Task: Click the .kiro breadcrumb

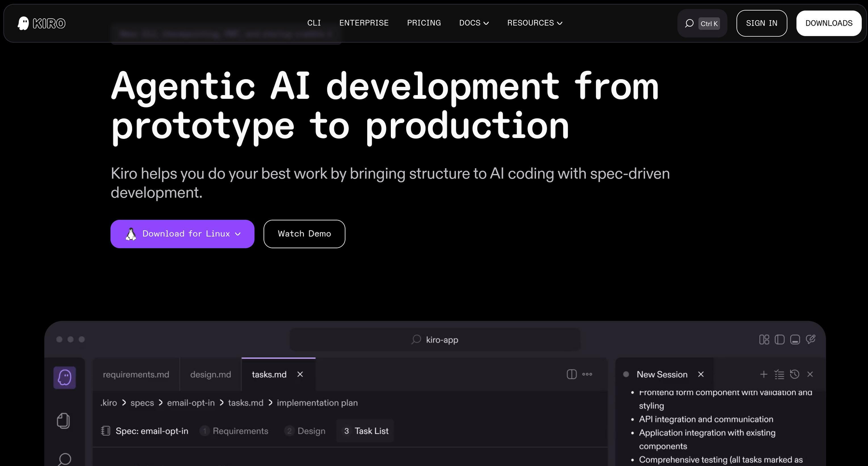Action: click(109, 403)
